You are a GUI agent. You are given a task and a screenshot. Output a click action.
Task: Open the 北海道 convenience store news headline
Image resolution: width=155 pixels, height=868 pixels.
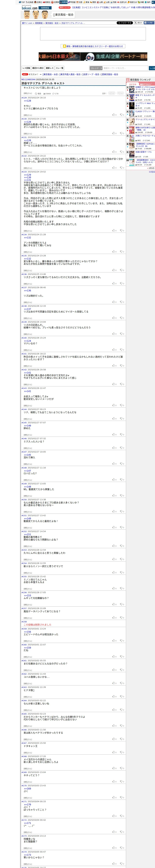tap(113, 7)
